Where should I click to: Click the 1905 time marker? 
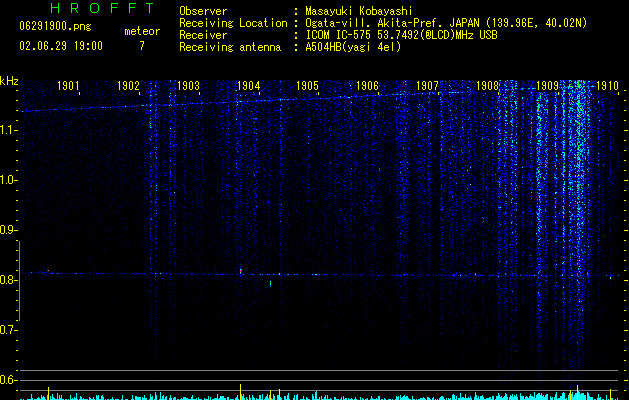tap(308, 86)
